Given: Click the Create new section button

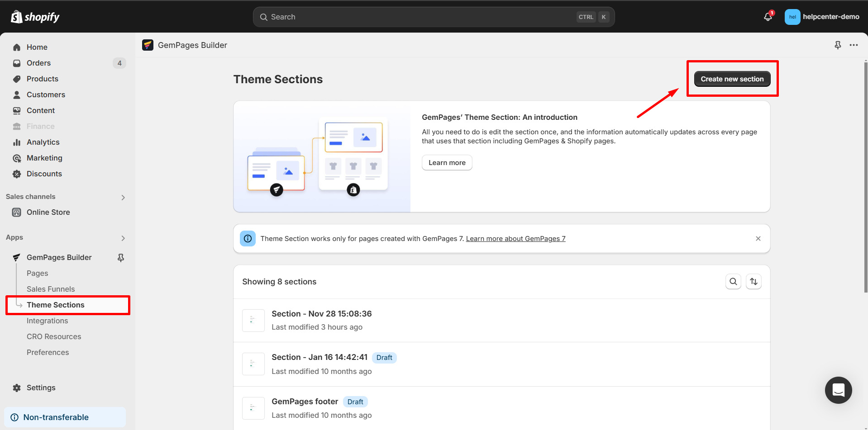Looking at the screenshot, I should (x=732, y=79).
